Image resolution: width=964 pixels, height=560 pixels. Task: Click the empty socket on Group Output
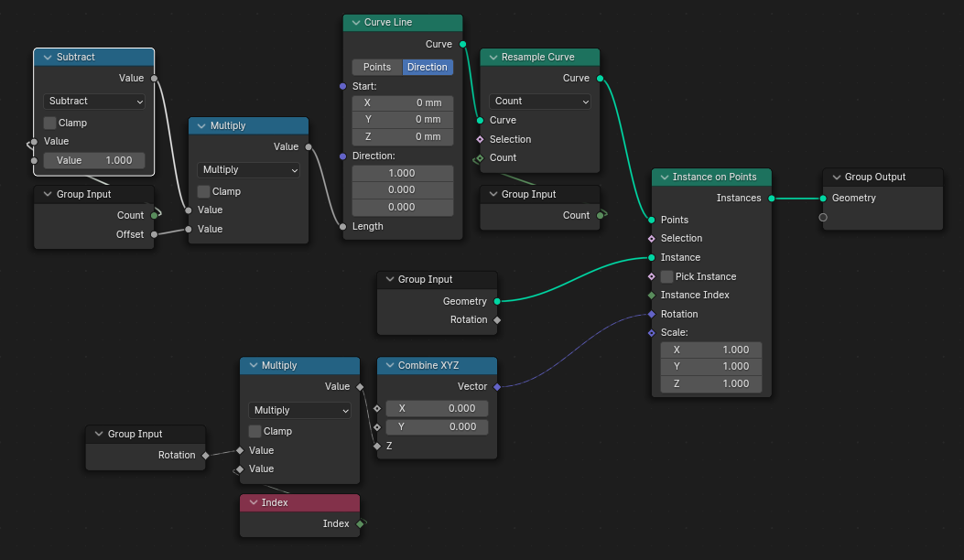823,218
